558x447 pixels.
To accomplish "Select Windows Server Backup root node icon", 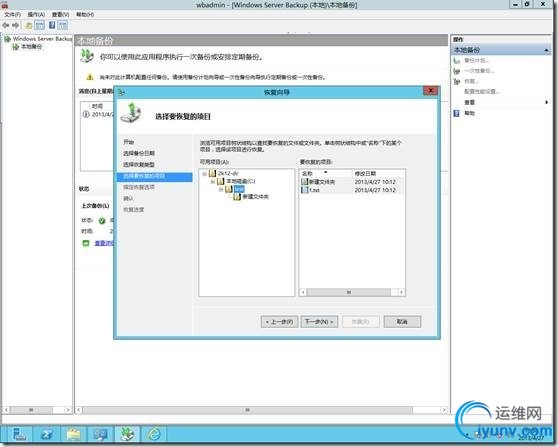I will [x=7, y=39].
